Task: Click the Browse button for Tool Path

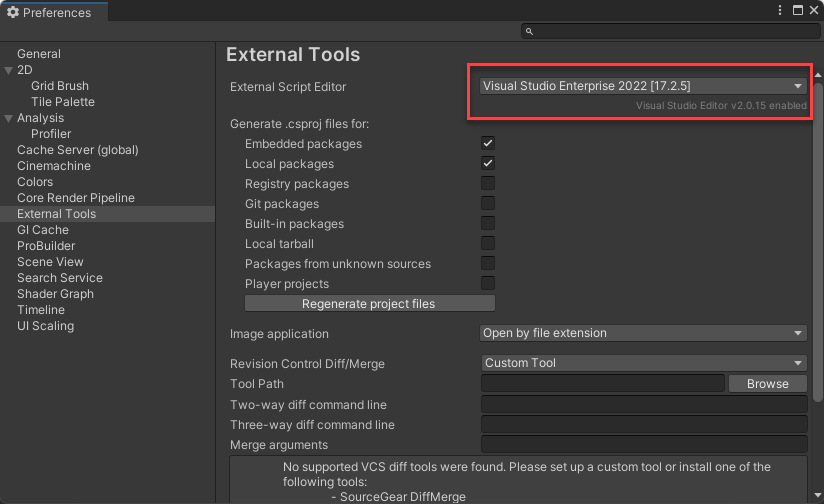Action: [767, 384]
